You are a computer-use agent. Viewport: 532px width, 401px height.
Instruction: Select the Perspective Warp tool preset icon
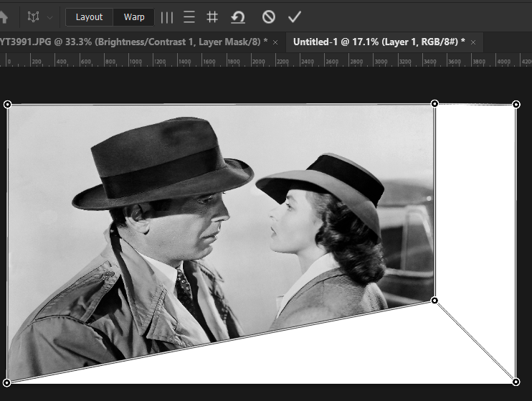point(33,16)
